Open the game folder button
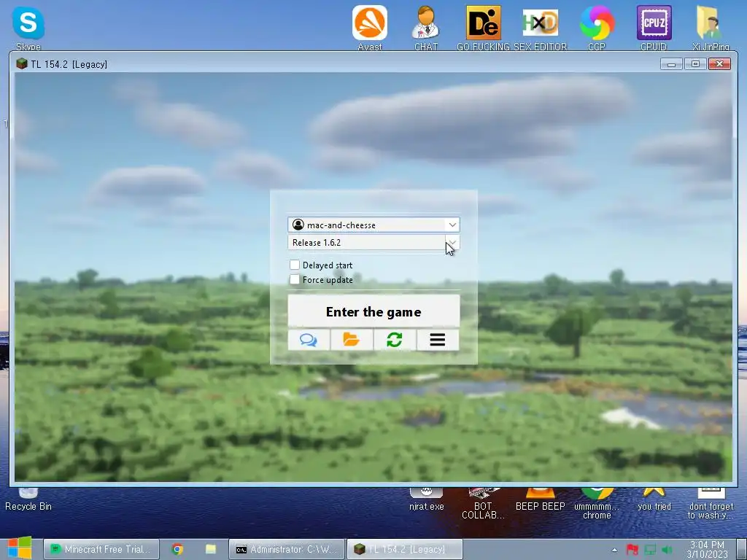 click(352, 340)
